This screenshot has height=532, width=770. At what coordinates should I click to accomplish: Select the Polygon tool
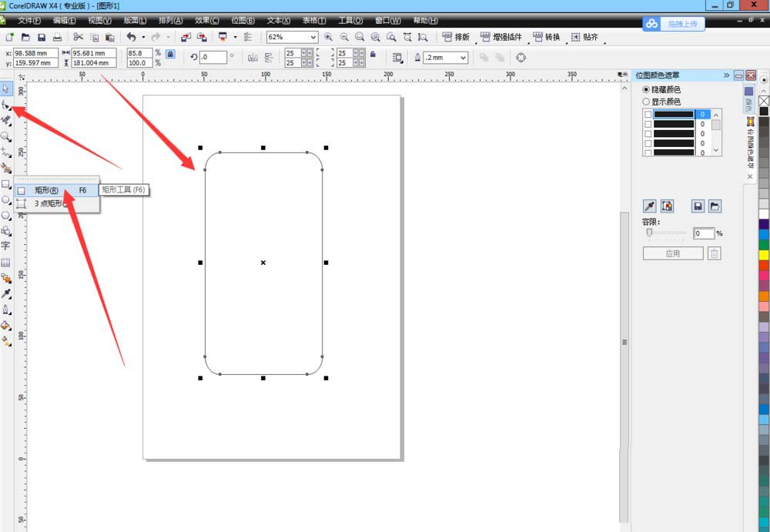point(6,215)
